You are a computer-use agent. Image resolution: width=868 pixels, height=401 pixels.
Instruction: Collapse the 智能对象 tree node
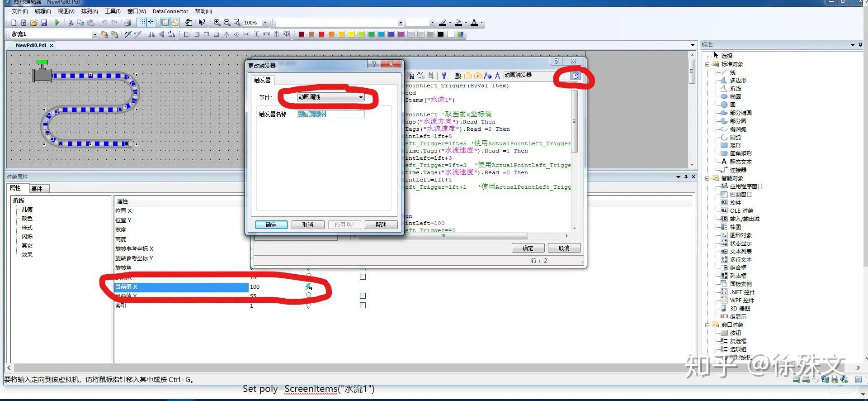pos(708,178)
